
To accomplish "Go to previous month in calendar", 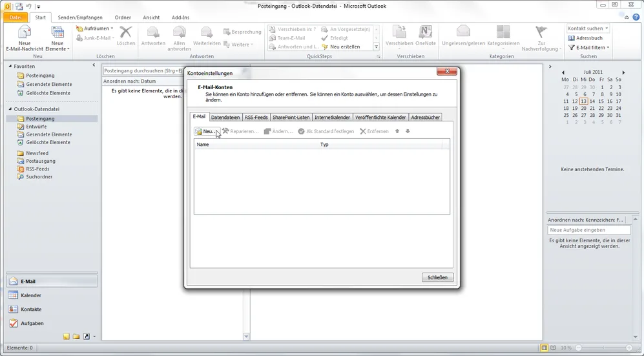I will pyautogui.click(x=563, y=72).
